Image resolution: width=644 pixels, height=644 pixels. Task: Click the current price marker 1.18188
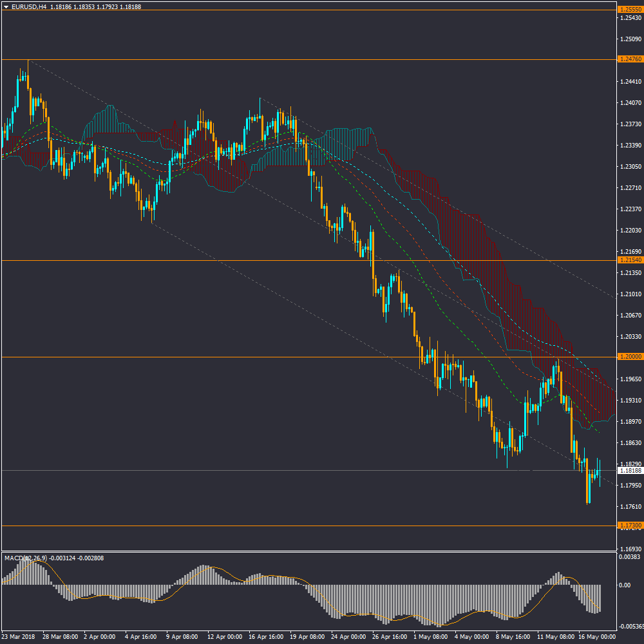click(x=629, y=471)
